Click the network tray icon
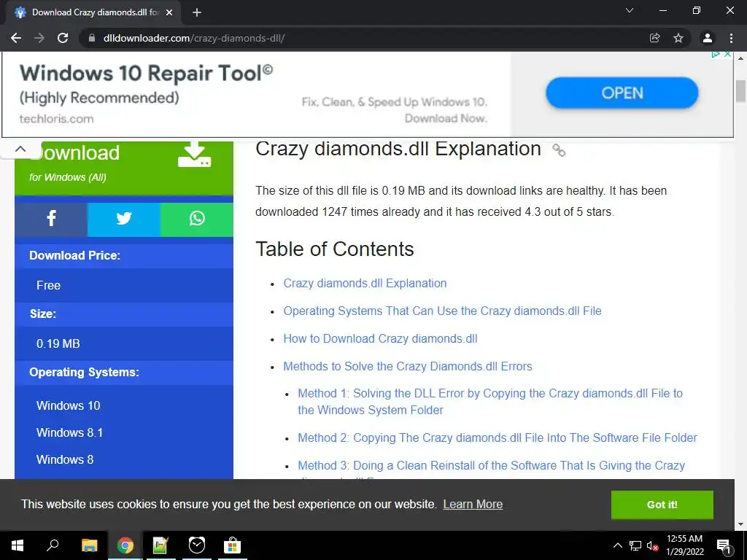This screenshot has height=560, width=747. [635, 545]
